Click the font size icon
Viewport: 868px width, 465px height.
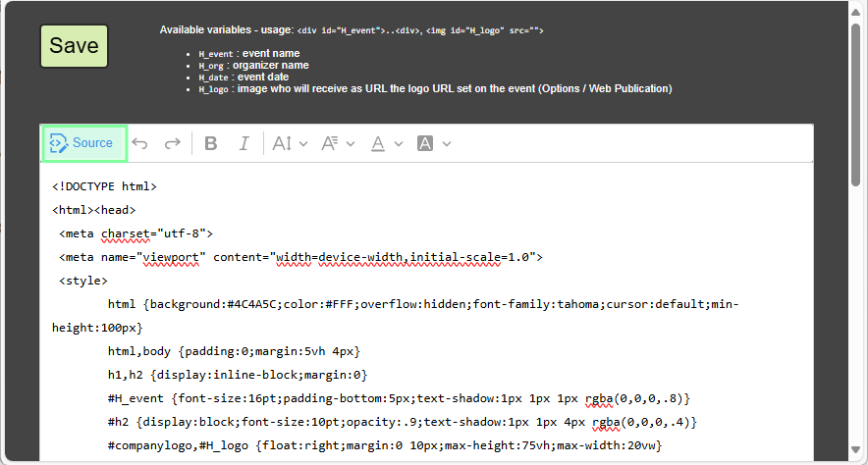pyautogui.click(x=282, y=143)
